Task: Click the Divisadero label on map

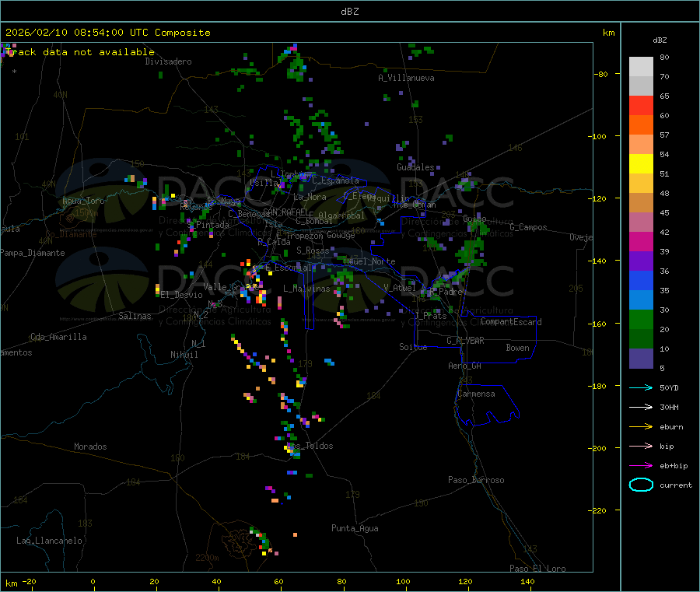Action: (x=168, y=61)
